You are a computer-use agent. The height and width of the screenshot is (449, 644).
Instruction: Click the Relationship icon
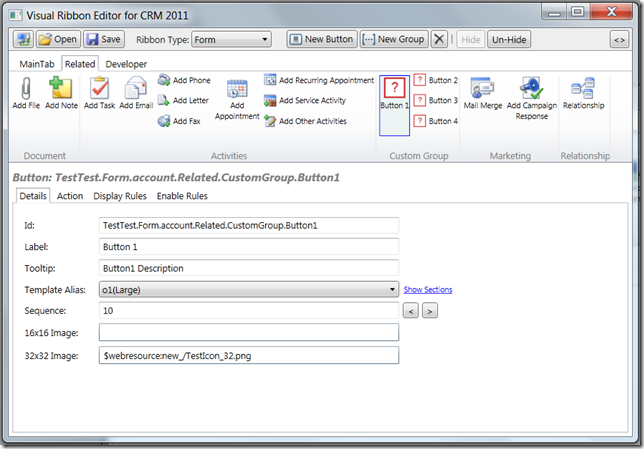(583, 87)
